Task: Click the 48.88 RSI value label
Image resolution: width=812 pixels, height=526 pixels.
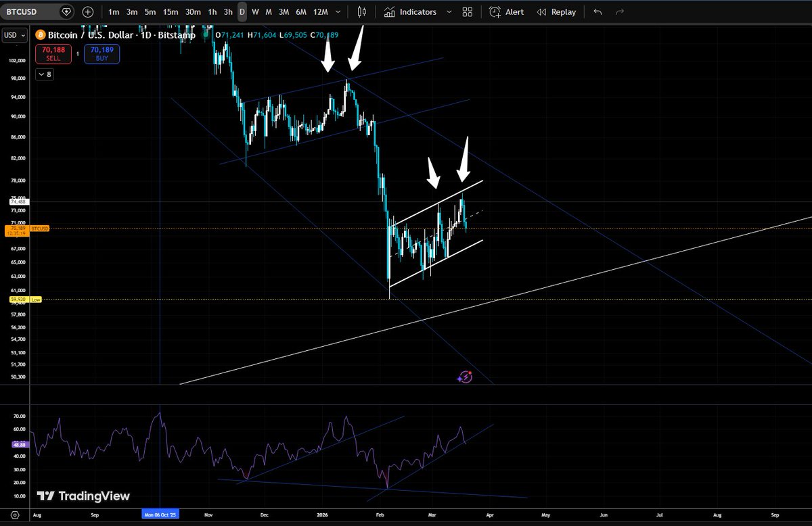Action: click(19, 444)
